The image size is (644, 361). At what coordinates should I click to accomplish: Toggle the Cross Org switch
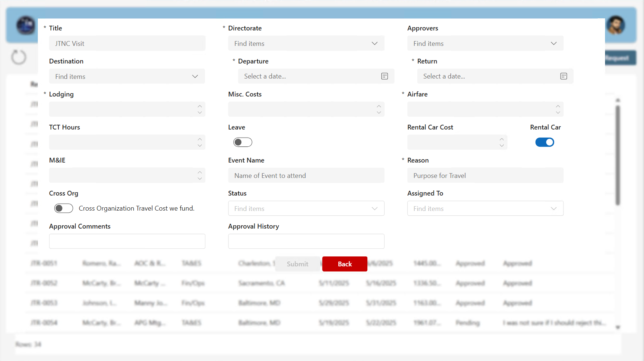point(63,208)
